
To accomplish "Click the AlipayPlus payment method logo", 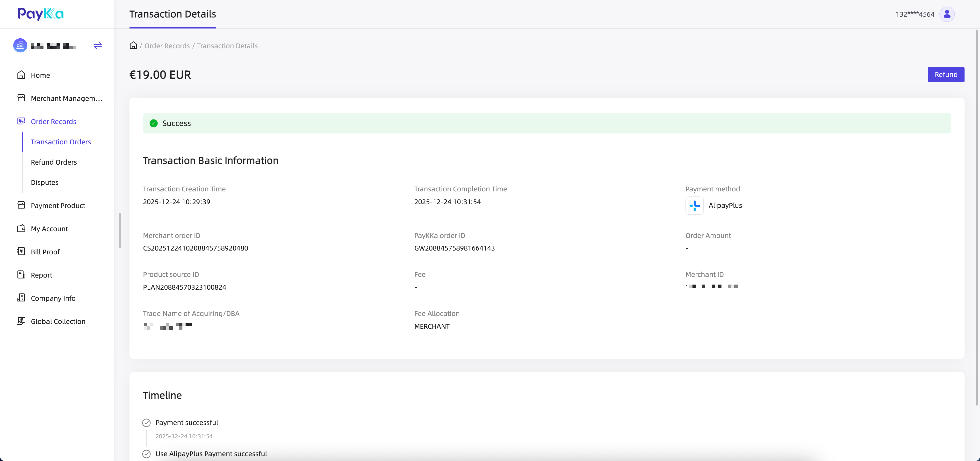I will coord(694,206).
